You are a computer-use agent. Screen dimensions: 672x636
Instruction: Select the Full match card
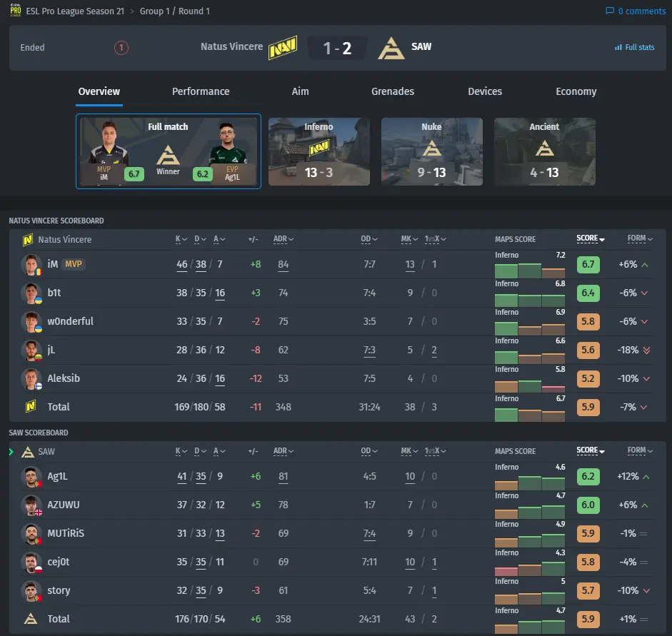169,151
